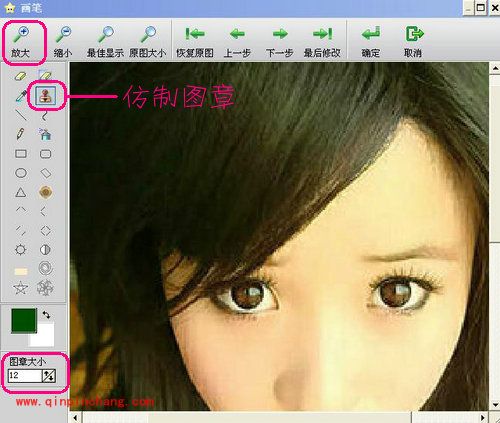This screenshot has height=423, width=500.
Task: Select the straight line tool
Action: click(x=21, y=115)
